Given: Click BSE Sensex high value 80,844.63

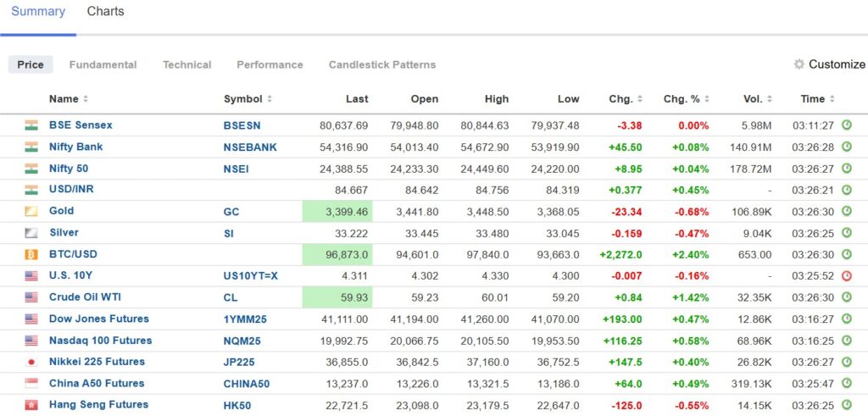Looking at the screenshot, I should pyautogui.click(x=484, y=125).
